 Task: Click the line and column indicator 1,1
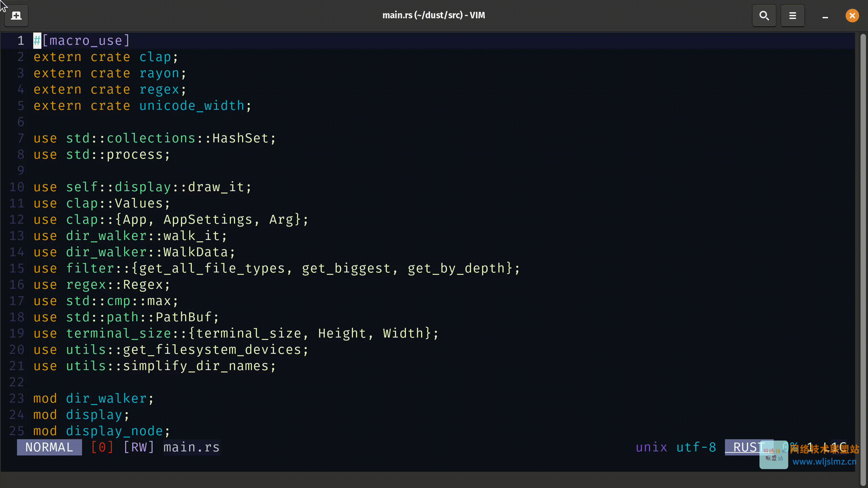pos(827,447)
